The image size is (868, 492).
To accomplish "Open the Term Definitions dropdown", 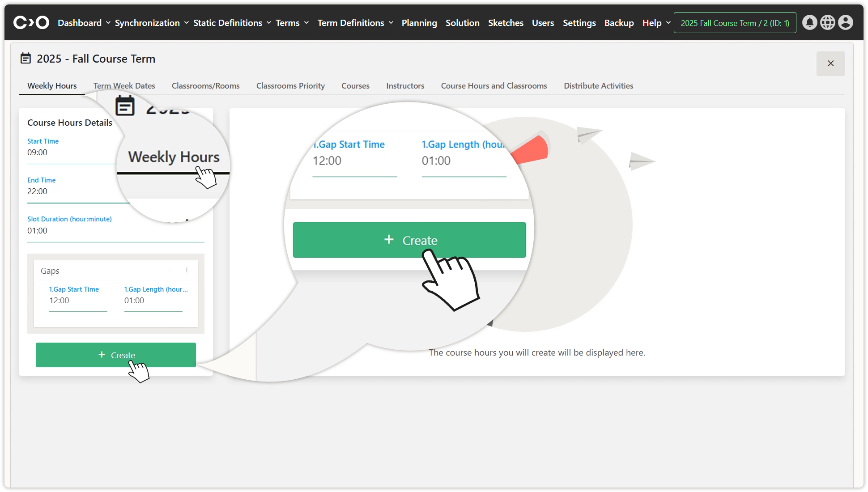I will pos(355,23).
